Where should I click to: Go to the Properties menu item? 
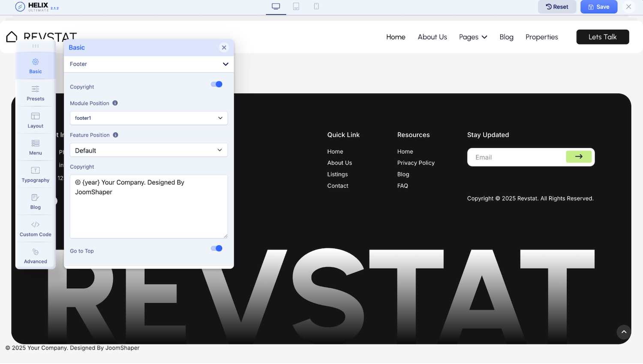point(541,37)
